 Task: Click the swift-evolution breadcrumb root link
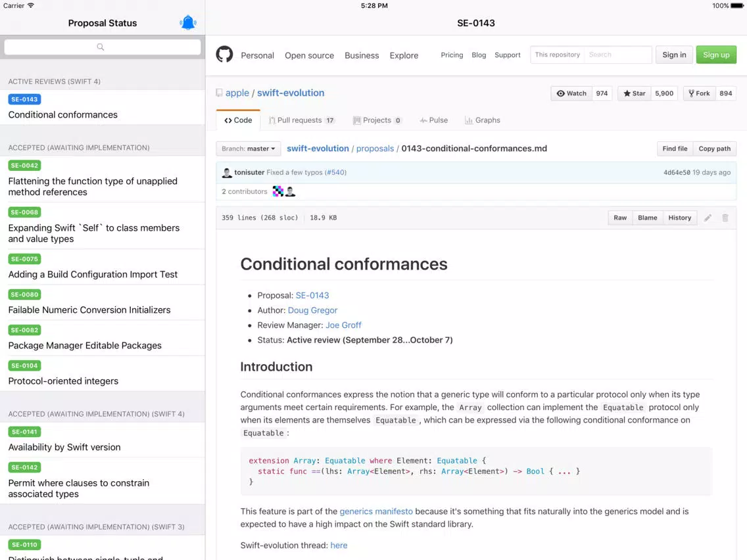click(318, 149)
